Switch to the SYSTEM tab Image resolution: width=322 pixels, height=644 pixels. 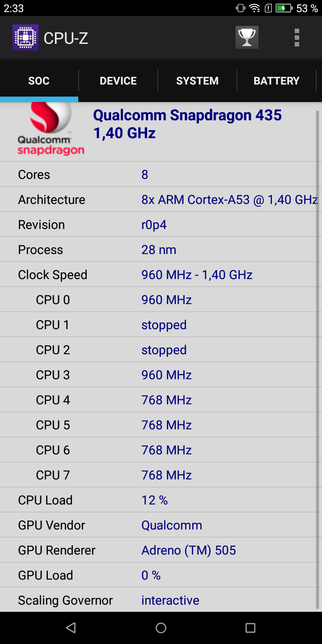[197, 81]
